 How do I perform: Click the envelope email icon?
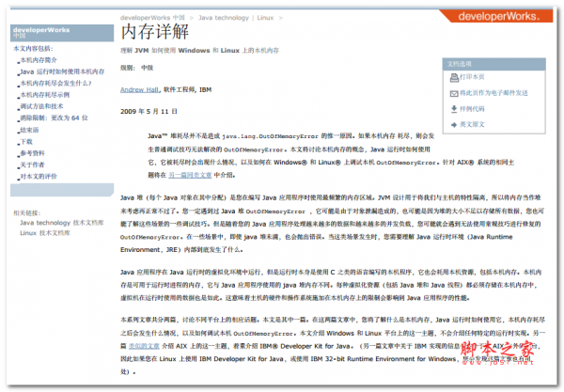coord(454,93)
